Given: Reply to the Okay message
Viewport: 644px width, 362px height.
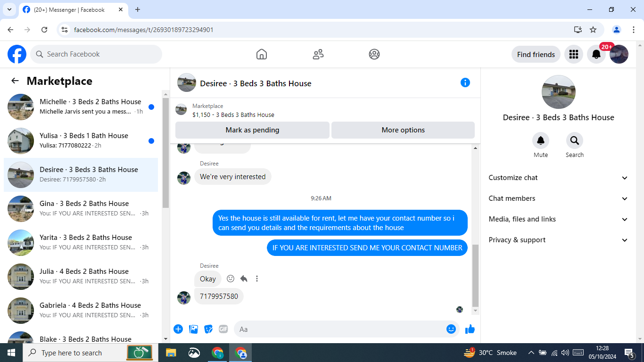Looking at the screenshot, I should click(244, 279).
